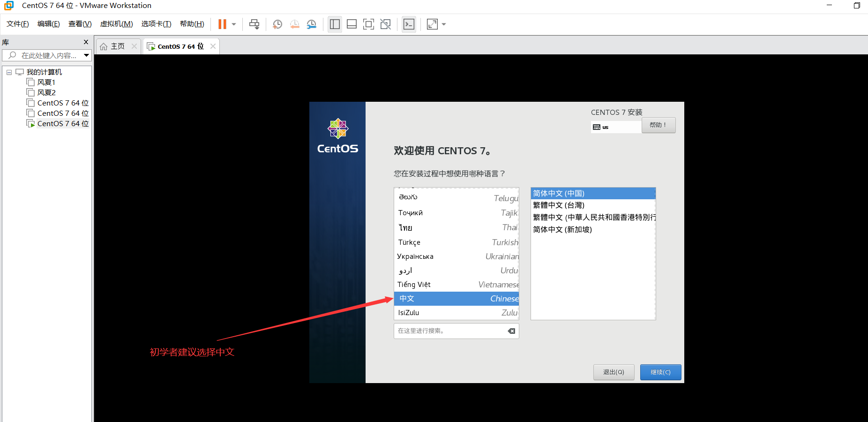Open the 文件 menu
This screenshot has width=868, height=422.
pyautogui.click(x=18, y=24)
